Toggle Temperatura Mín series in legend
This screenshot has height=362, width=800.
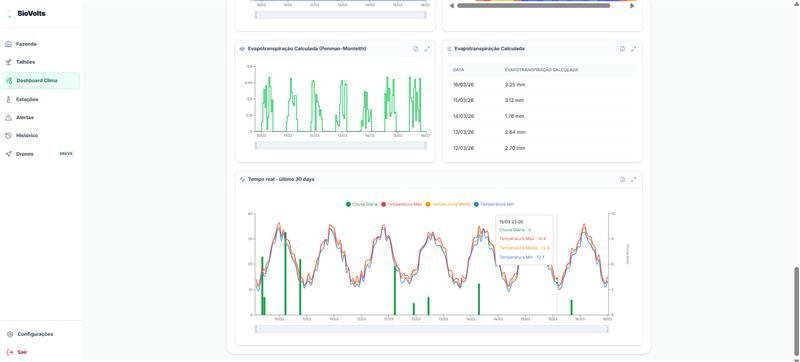[494, 204]
